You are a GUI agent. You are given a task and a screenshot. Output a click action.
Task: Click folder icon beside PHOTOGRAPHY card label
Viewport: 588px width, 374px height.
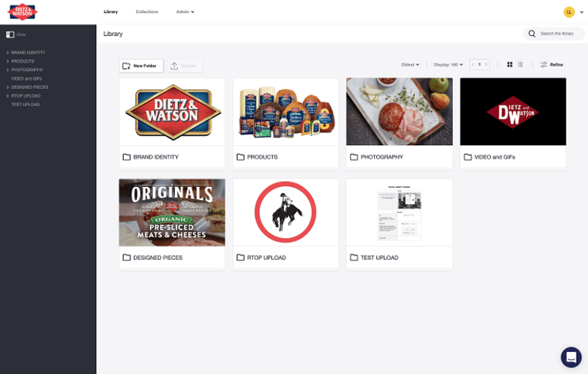[x=354, y=157]
